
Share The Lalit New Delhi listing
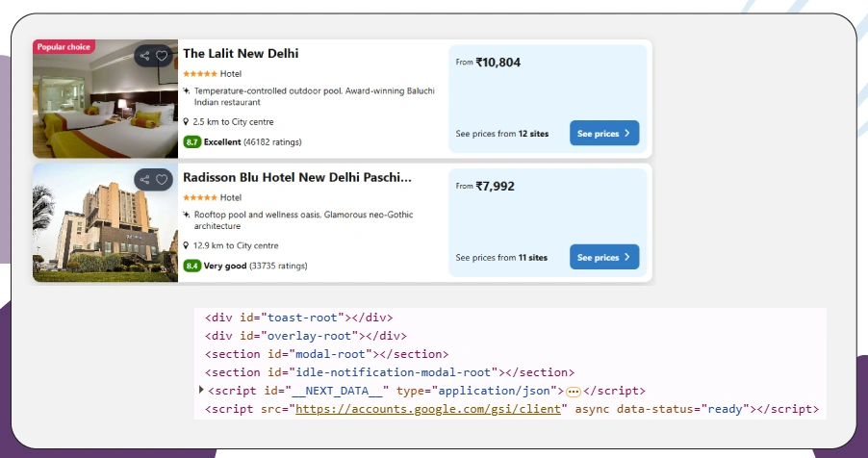[x=144, y=56]
